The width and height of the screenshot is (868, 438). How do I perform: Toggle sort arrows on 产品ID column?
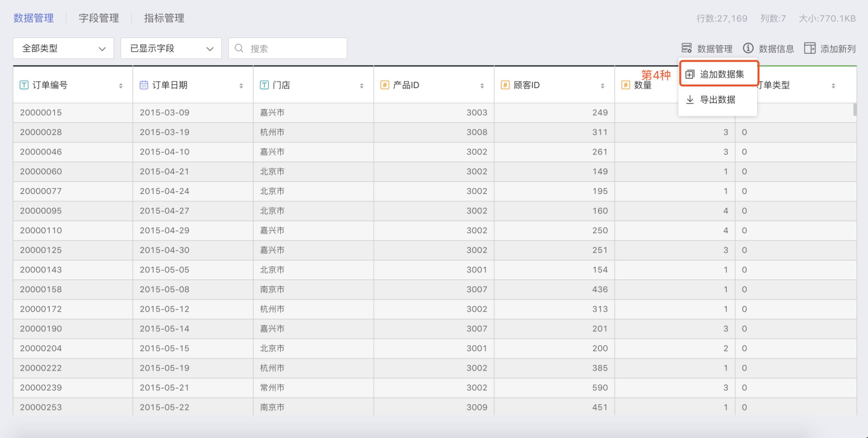[x=482, y=86]
